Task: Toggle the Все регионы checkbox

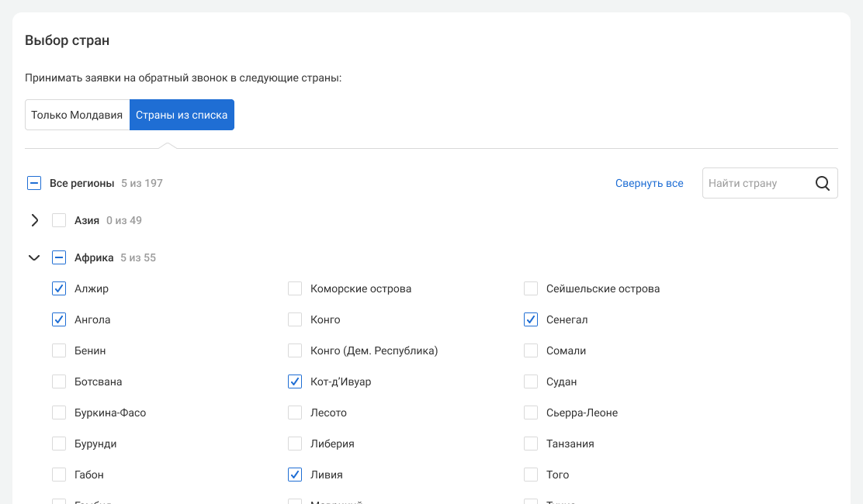Action: [34, 184]
